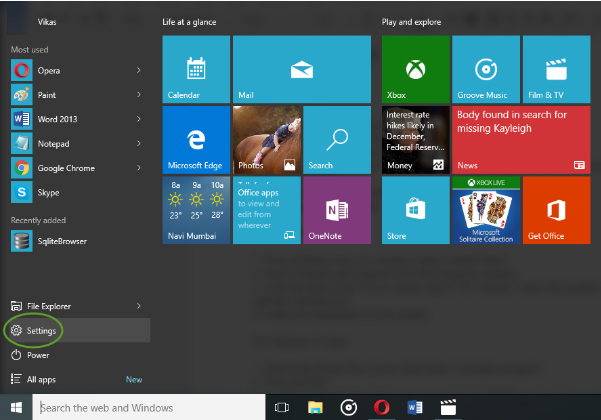Launch the OneNote tile

pyautogui.click(x=337, y=210)
